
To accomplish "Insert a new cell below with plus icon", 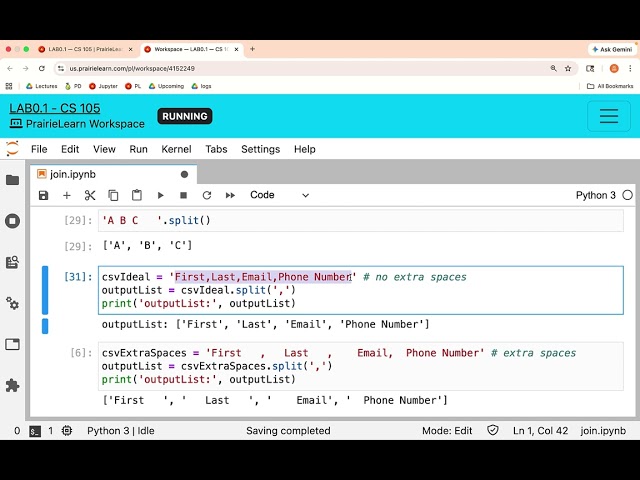I will (67, 195).
